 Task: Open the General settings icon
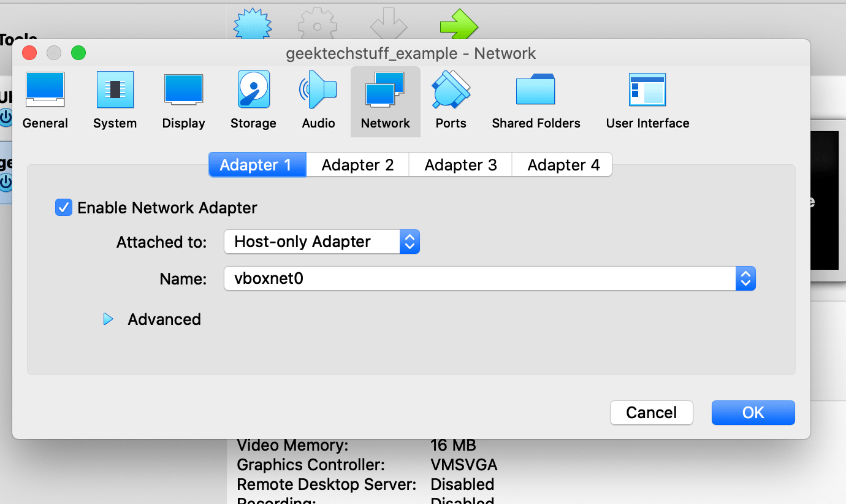point(45,98)
